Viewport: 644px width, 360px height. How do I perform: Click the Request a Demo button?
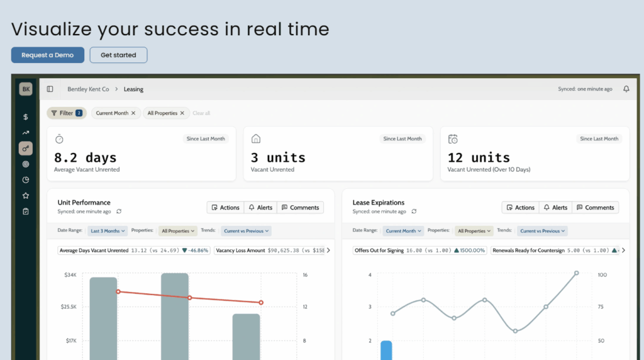47,55
